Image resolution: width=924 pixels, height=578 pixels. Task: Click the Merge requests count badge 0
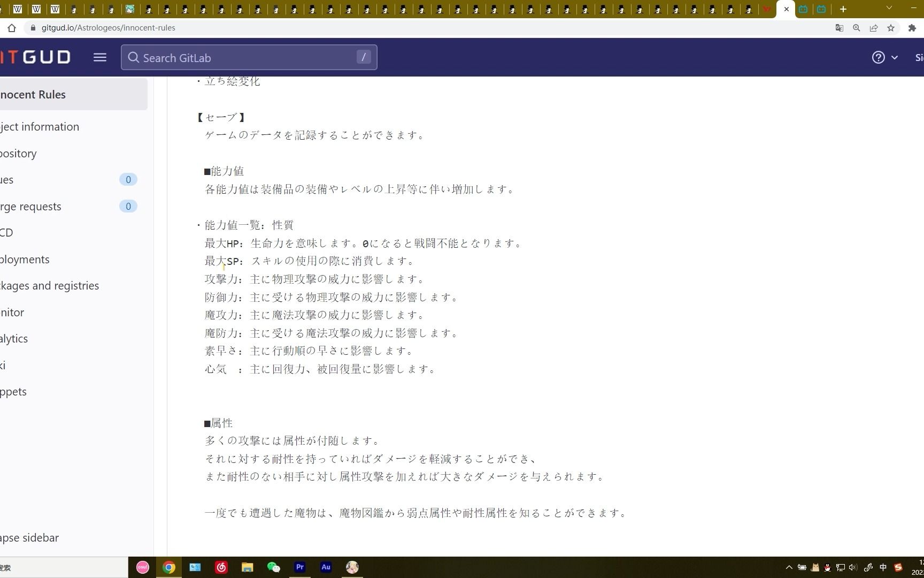(128, 207)
